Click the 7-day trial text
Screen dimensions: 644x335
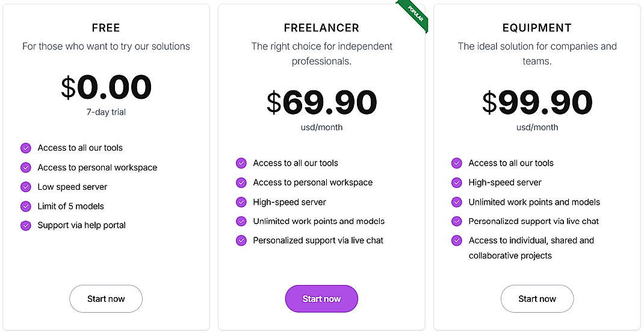click(x=106, y=112)
